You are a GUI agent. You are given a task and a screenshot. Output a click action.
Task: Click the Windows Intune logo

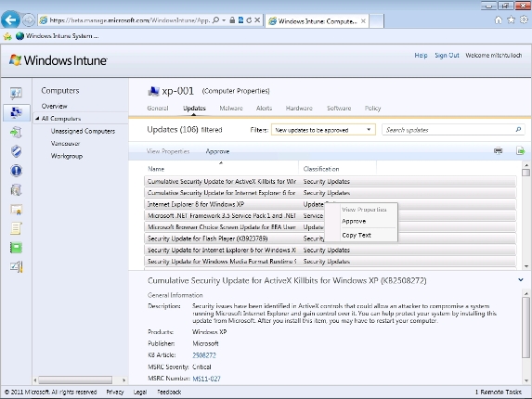[x=58, y=60]
